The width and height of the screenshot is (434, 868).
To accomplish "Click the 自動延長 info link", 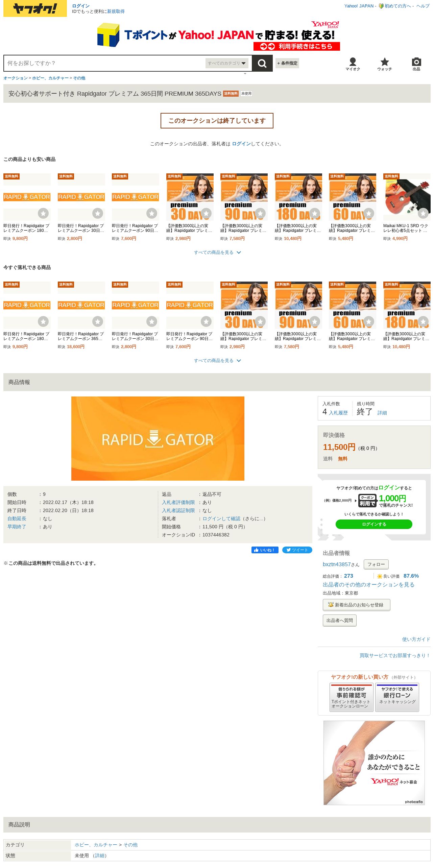I will pos(17,519).
